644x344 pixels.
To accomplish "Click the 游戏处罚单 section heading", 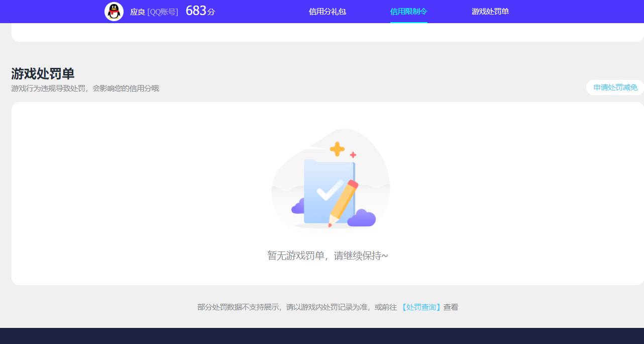I will [42, 73].
